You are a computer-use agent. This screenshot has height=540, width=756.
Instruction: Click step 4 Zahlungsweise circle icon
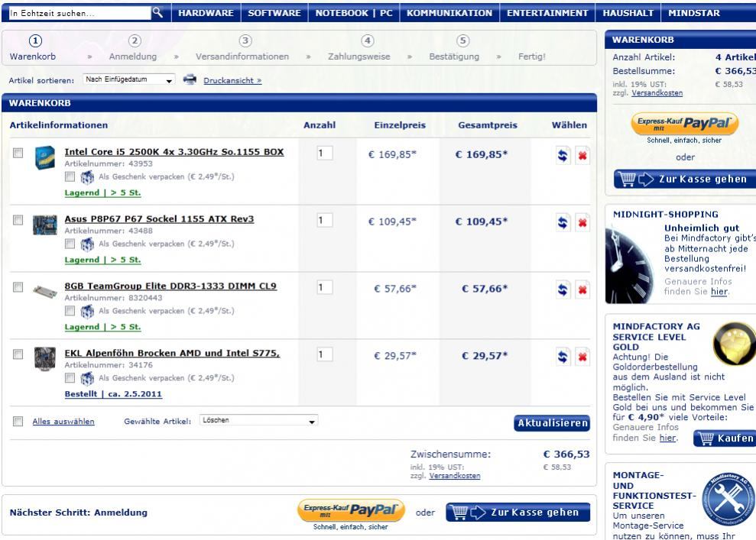[368, 41]
